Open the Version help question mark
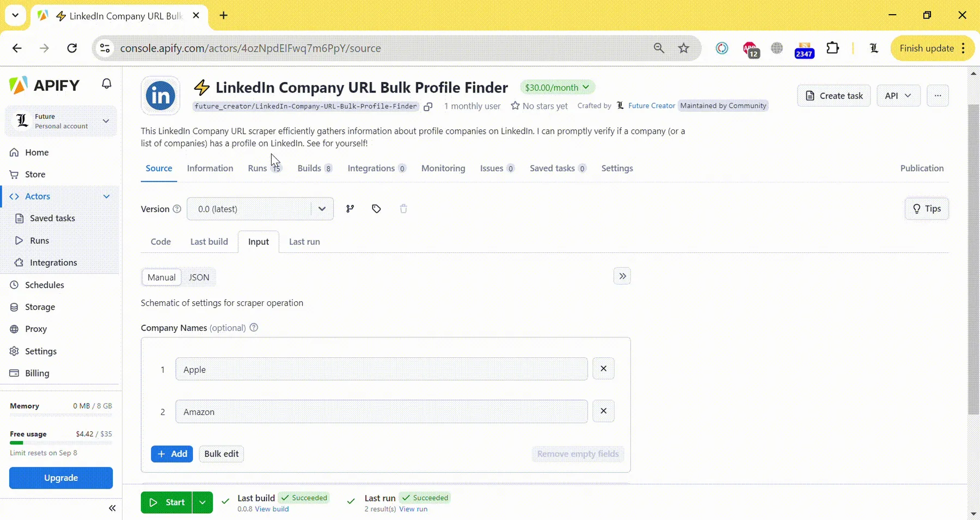This screenshot has height=520, width=980. pyautogui.click(x=177, y=209)
